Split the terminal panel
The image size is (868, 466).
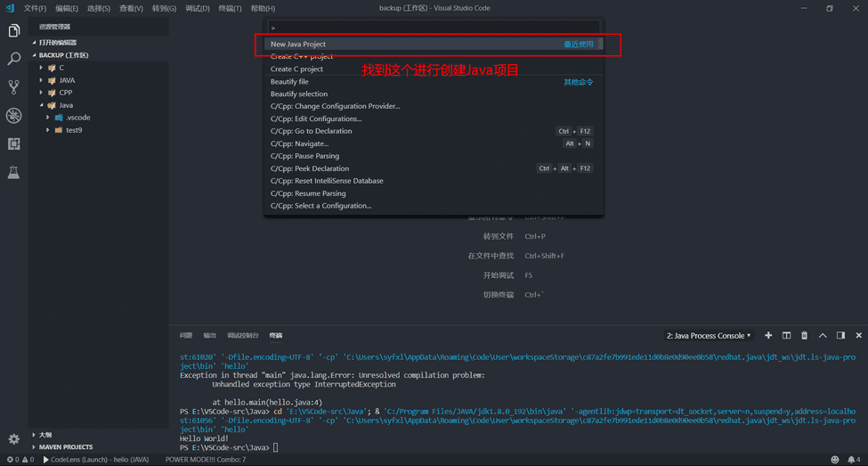(786, 336)
